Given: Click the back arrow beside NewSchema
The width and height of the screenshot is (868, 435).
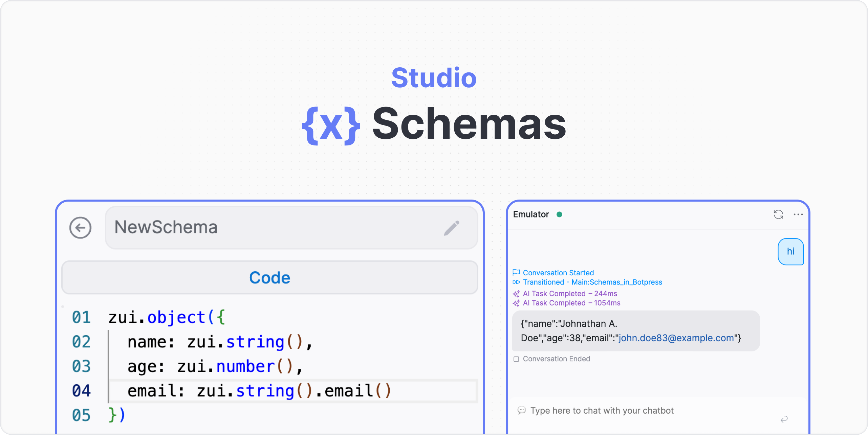Looking at the screenshot, I should (80, 228).
